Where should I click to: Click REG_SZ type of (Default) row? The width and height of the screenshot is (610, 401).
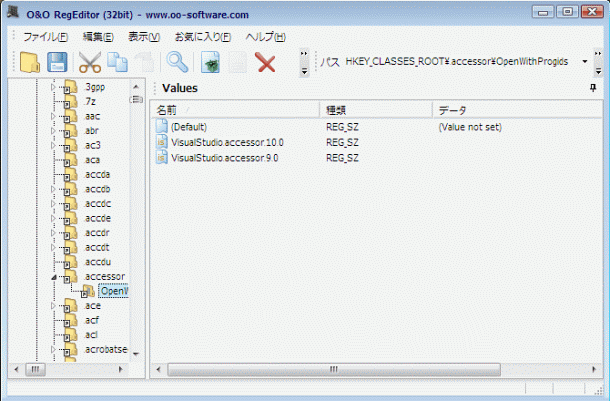pyautogui.click(x=342, y=127)
